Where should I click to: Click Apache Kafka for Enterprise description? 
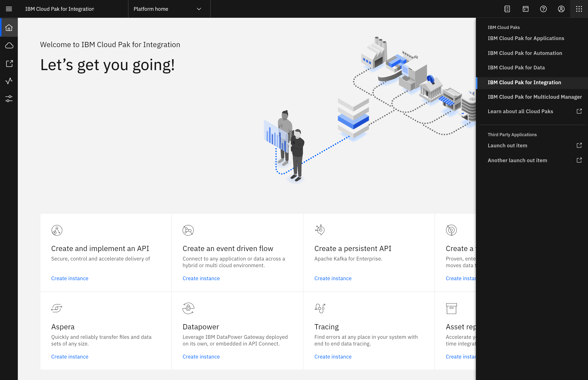(x=348, y=259)
